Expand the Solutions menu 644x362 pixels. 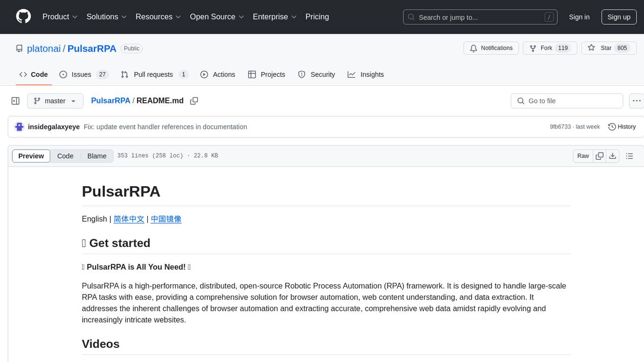coord(107,17)
